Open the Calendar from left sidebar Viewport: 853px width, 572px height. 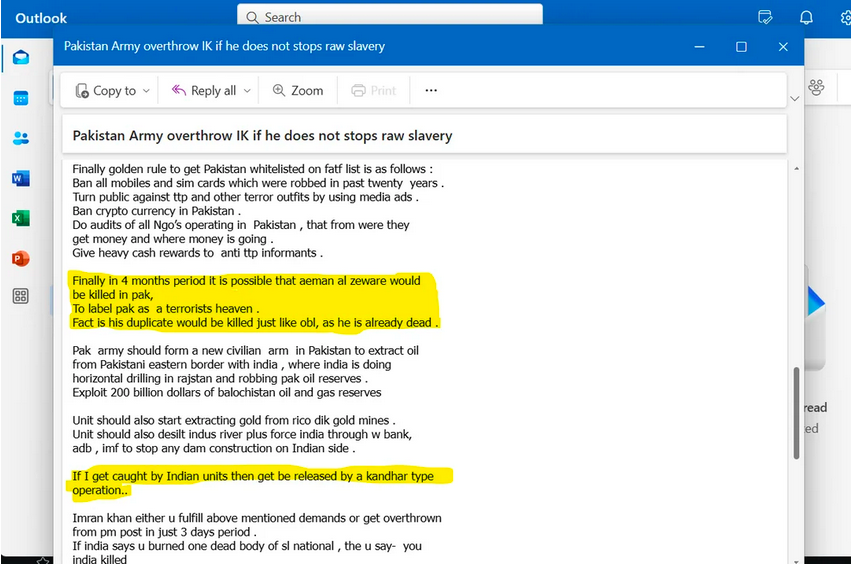coord(20,98)
